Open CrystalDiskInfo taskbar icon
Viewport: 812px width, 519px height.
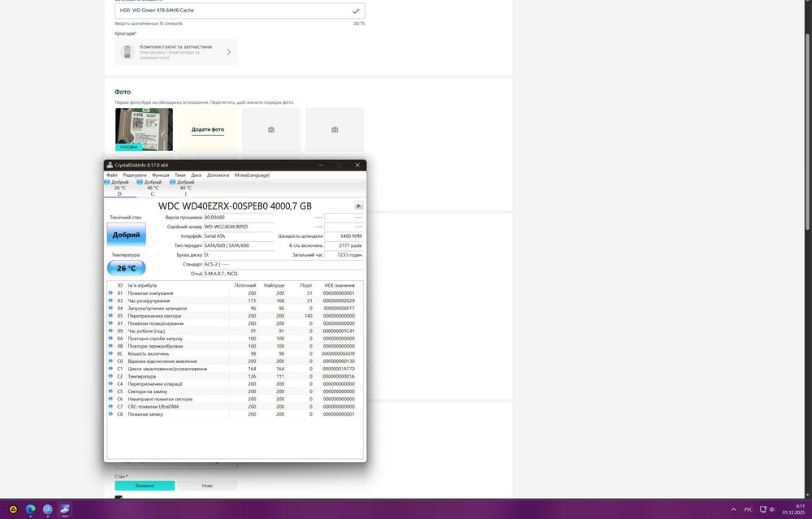[x=64, y=510]
